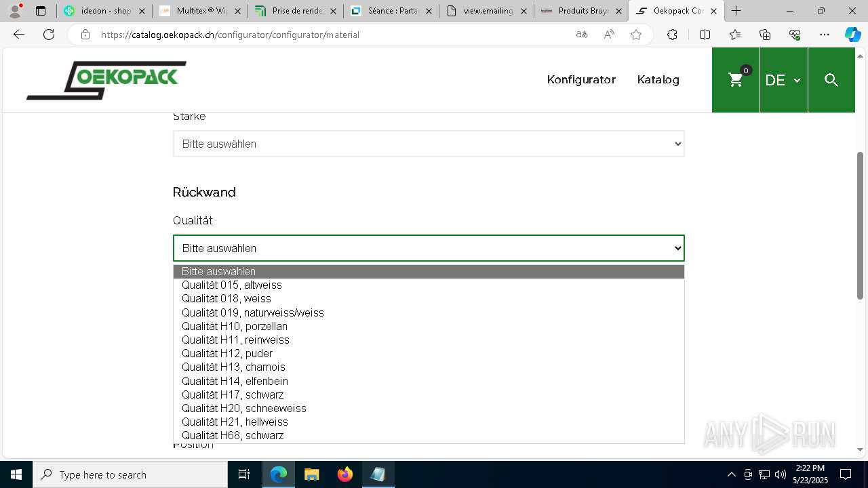Viewport: 868px width, 488px height.
Task: Collapse the Rückwand Qualität dropdown
Action: (429, 248)
